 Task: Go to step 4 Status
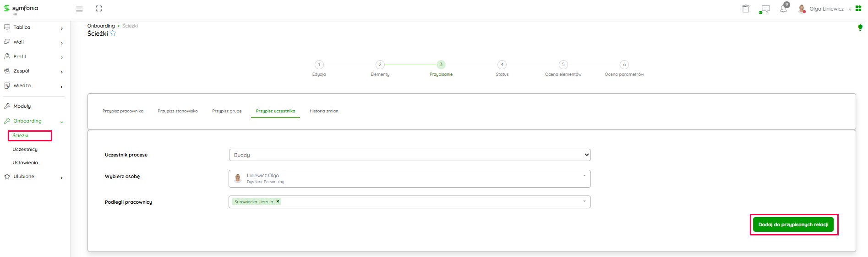pos(502,65)
